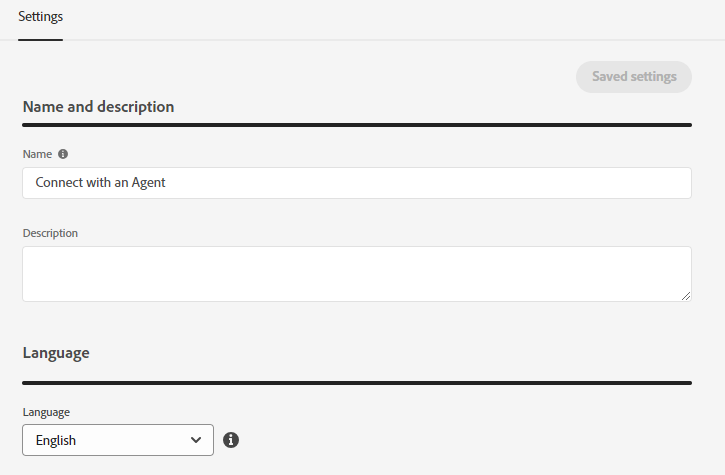The image size is (725, 475).
Task: Click the chevron arrow in Language dropdown
Action: tap(196, 440)
